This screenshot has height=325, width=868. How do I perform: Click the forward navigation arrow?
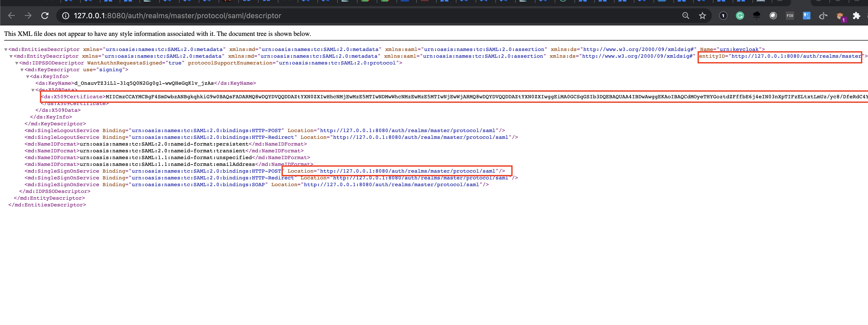[28, 16]
